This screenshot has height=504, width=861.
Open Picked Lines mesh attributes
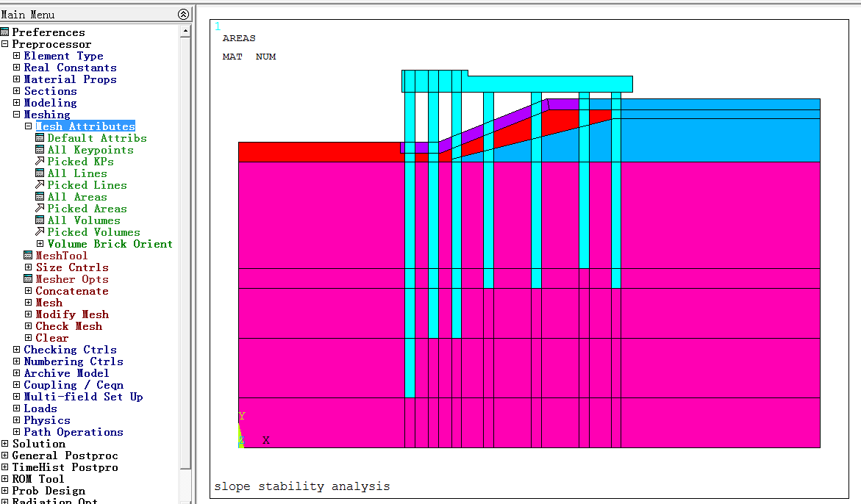87,185
